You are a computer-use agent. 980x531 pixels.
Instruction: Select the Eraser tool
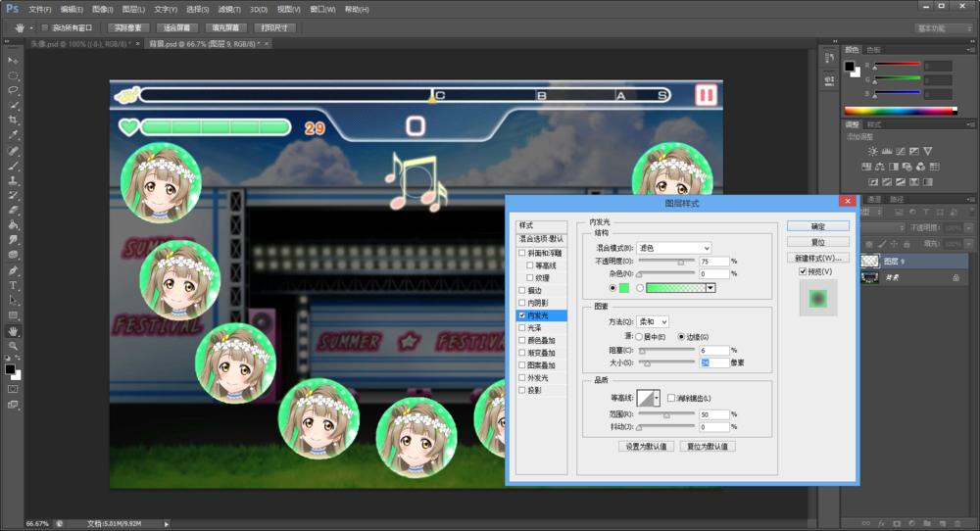tap(14, 210)
